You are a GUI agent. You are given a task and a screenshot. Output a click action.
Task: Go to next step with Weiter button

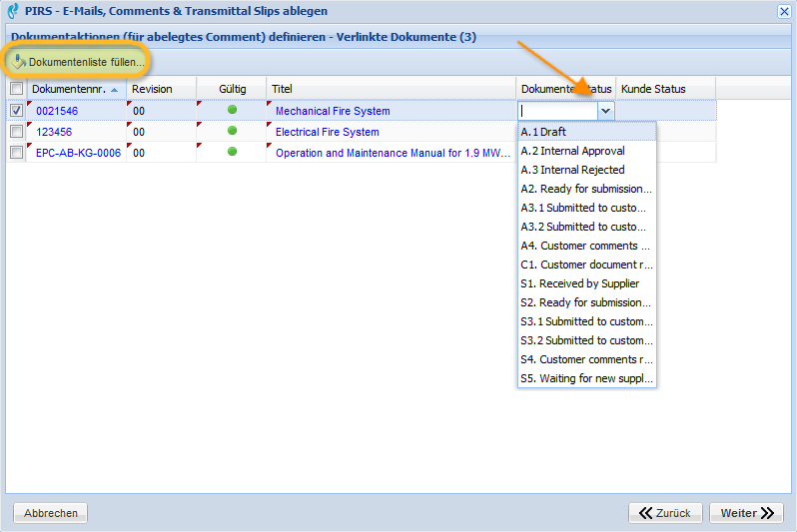[747, 513]
